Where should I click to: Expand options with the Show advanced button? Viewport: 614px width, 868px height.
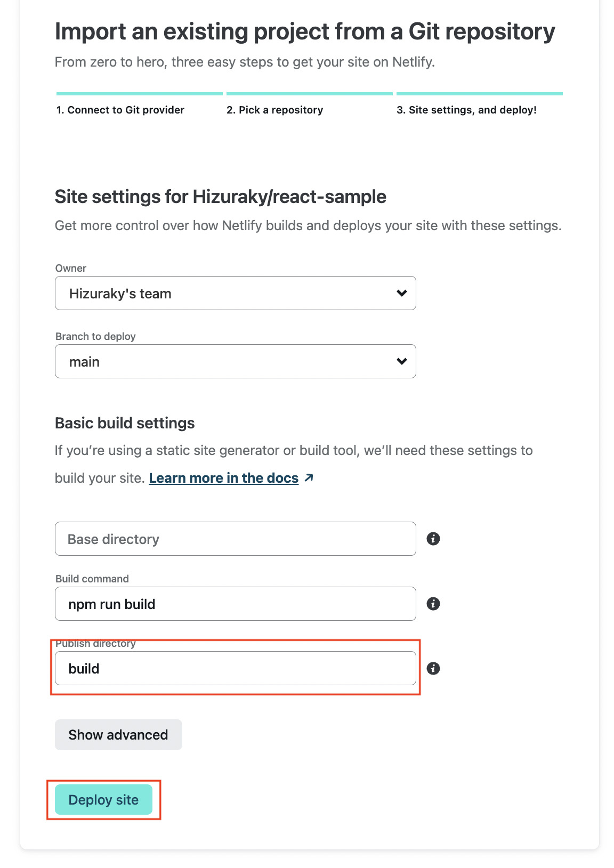click(118, 735)
